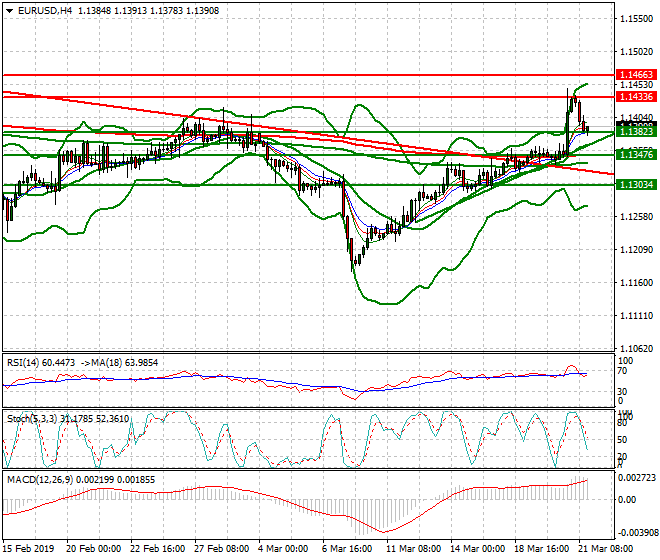
Task: Click the triangle beside the EURUSD,H4 title
Action: [9, 11]
